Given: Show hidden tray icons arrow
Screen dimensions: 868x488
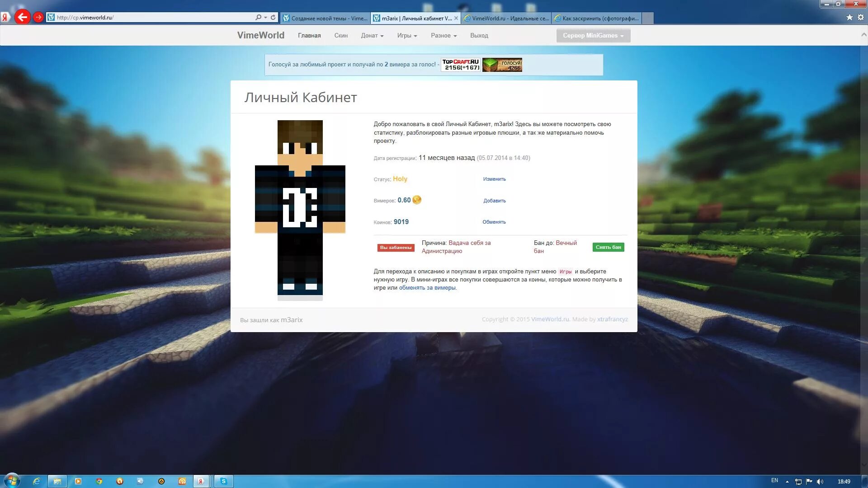Looking at the screenshot, I should 787,482.
